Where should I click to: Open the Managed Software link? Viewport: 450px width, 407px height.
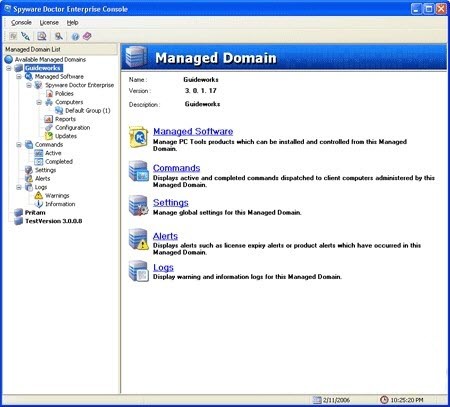[x=193, y=131]
